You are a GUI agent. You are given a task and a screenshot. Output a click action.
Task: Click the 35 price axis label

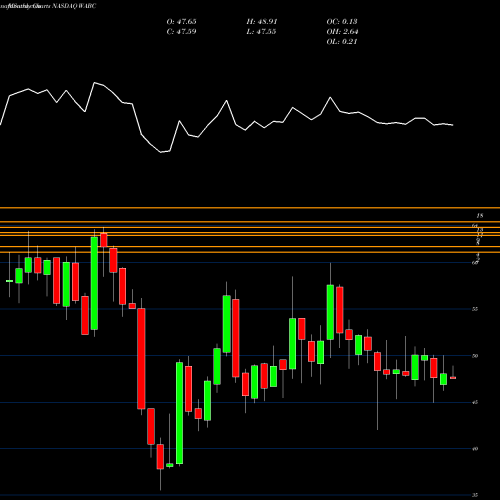pos(475,495)
